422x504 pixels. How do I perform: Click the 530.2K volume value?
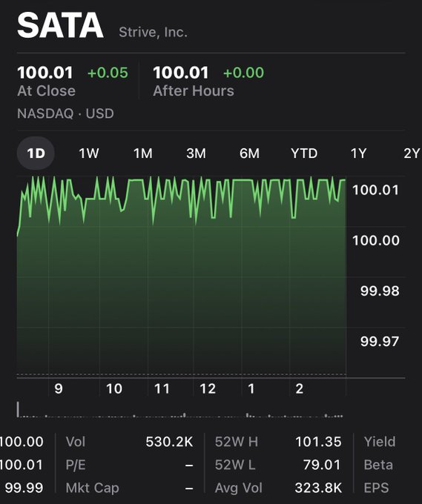(x=169, y=442)
